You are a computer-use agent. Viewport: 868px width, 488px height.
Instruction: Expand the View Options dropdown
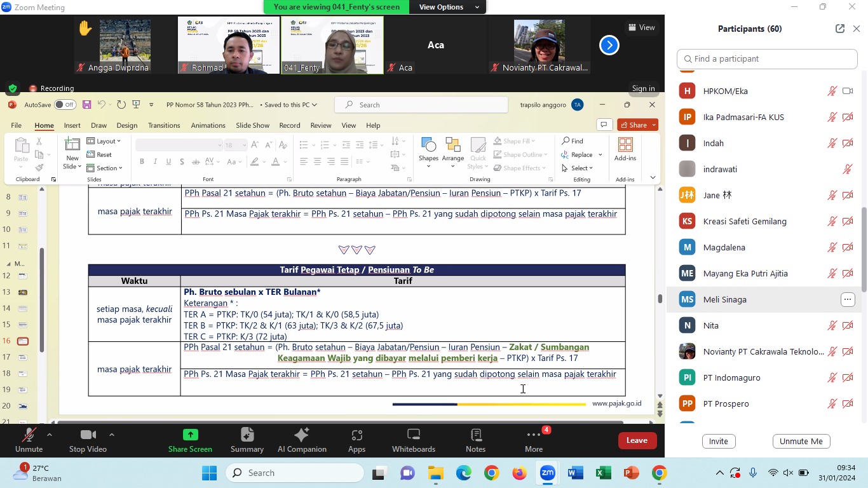pyautogui.click(x=449, y=7)
